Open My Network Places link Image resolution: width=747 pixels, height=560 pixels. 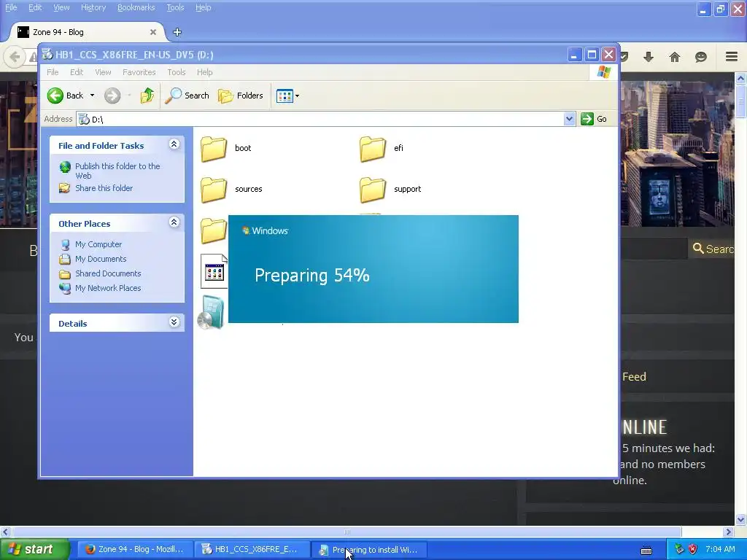[x=108, y=288]
